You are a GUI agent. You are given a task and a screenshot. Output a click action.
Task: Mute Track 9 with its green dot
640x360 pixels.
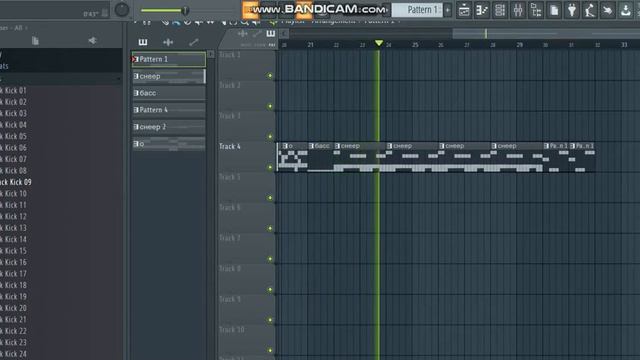coord(270,320)
